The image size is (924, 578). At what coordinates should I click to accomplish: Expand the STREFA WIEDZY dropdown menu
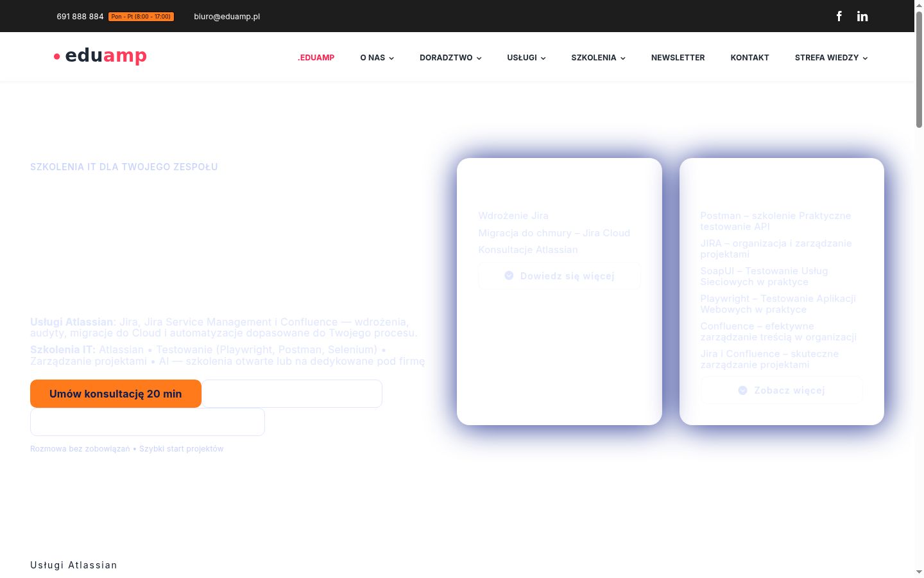click(x=831, y=58)
